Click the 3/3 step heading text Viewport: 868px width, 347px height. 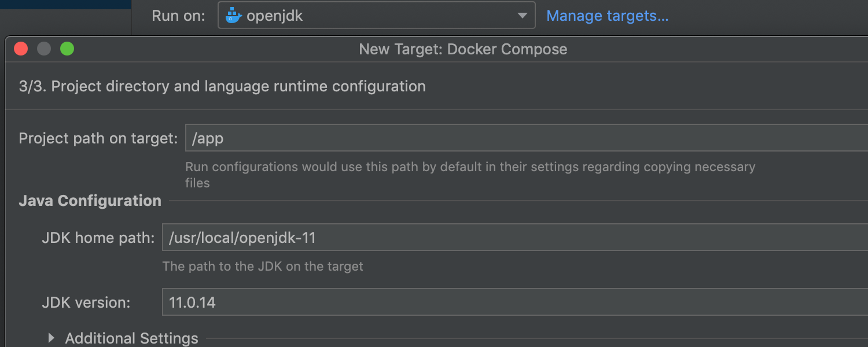coord(222,87)
